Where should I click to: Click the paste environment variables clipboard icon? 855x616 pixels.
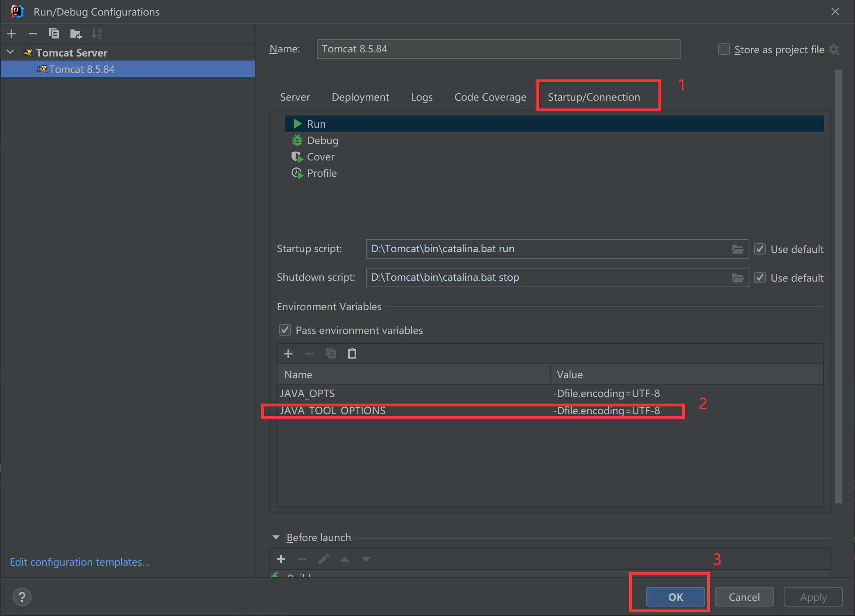click(352, 354)
